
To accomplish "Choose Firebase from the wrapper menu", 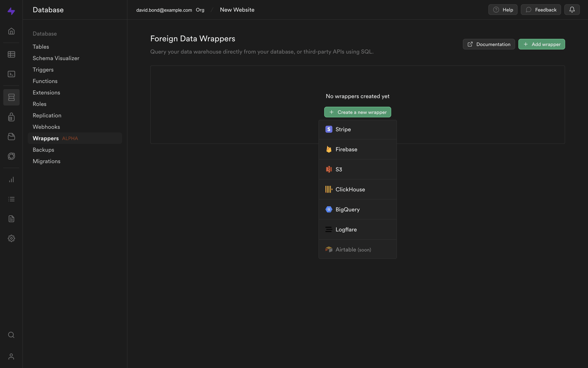I will tap(357, 149).
